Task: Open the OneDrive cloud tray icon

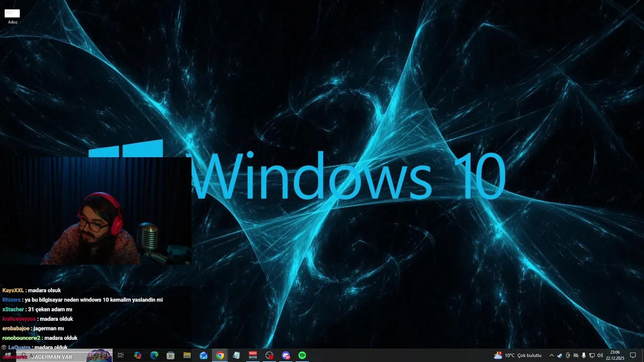Action: pos(576,355)
